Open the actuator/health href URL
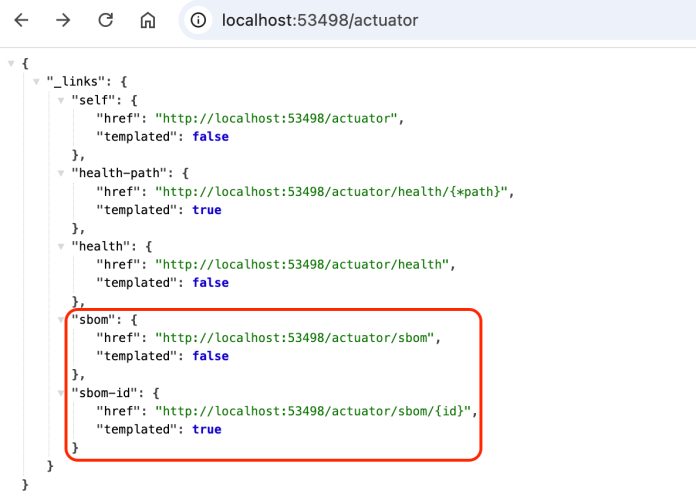Image resolution: width=696 pixels, height=501 pixels. 304,264
